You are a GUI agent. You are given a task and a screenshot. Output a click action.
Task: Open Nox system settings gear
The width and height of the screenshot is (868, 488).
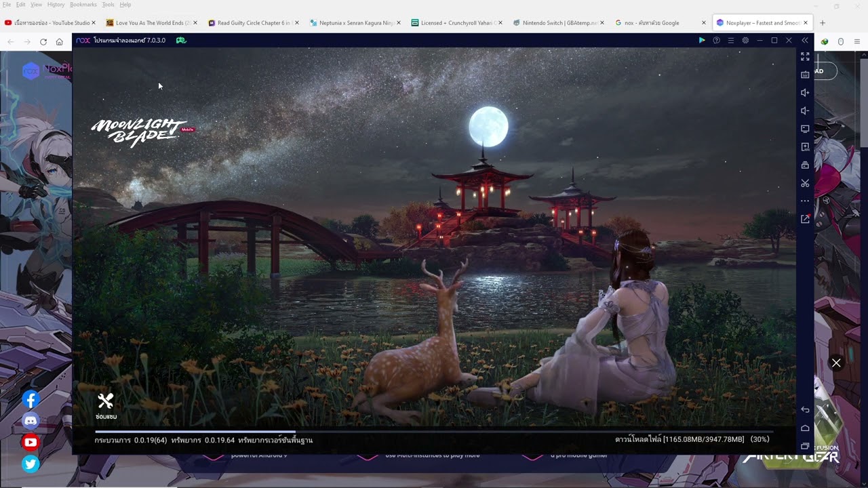pyautogui.click(x=745, y=41)
